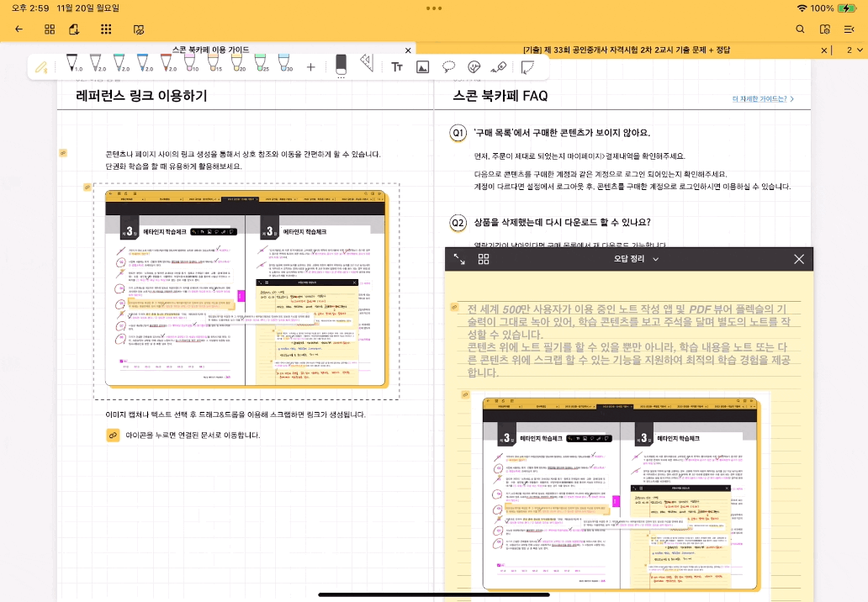Toggle the gesture pen mode
This screenshot has height=602, width=868.
(x=41, y=67)
